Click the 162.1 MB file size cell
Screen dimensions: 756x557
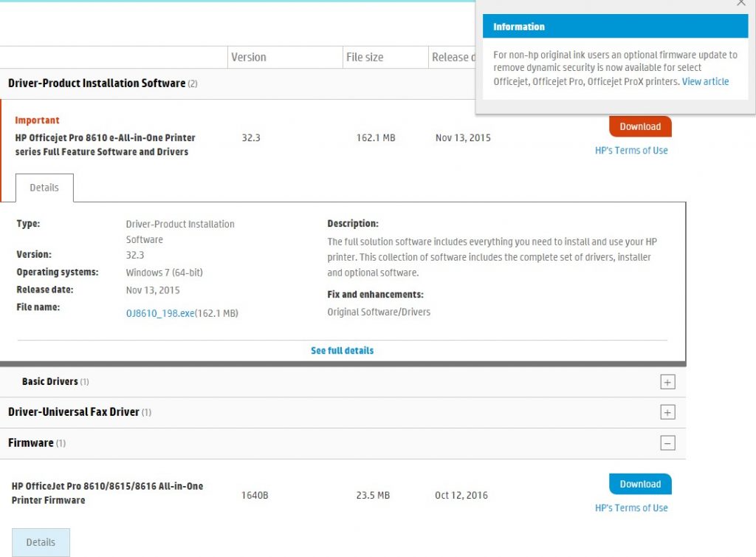[x=376, y=138]
